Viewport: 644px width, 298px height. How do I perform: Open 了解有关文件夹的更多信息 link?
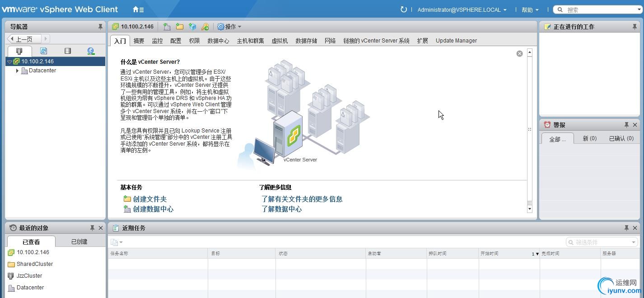coord(302,199)
